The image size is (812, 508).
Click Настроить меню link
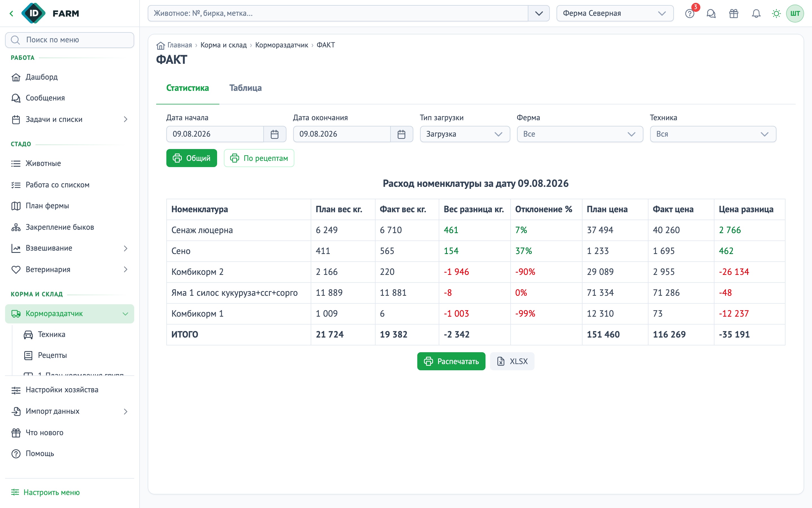tap(46, 492)
